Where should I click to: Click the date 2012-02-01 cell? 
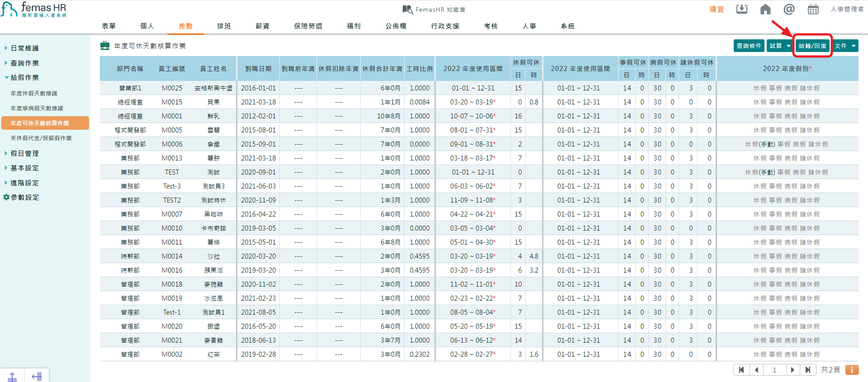point(258,116)
